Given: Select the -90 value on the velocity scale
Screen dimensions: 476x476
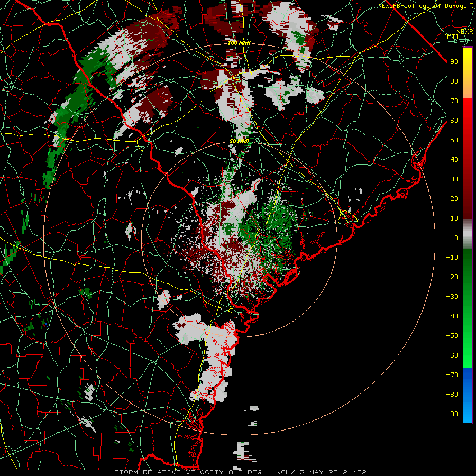Looking at the screenshot, I should click(452, 414).
